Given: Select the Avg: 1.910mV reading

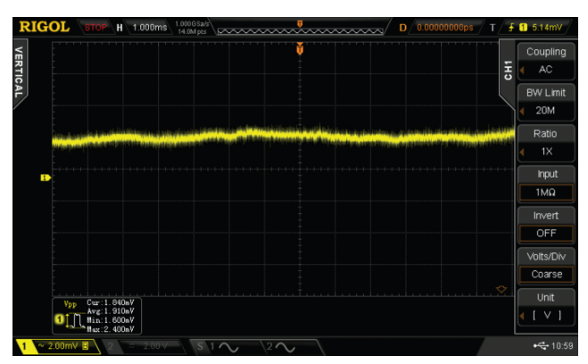Looking at the screenshot, I should click(111, 311).
